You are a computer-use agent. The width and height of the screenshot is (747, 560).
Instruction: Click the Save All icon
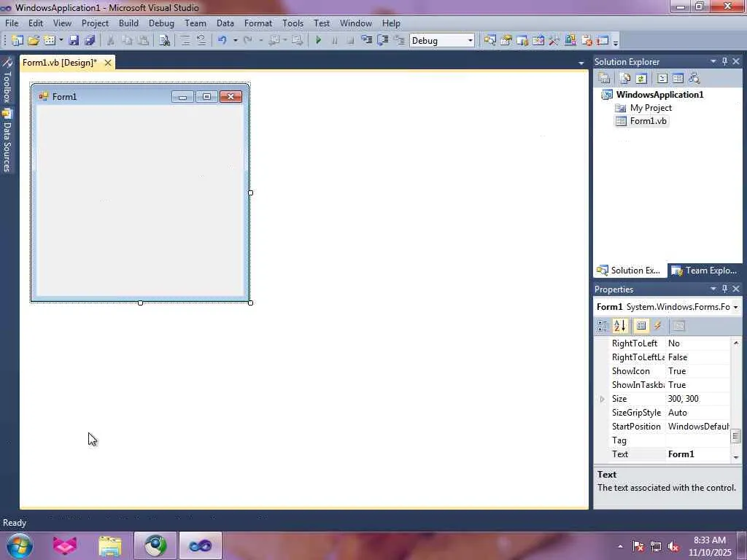(x=90, y=41)
